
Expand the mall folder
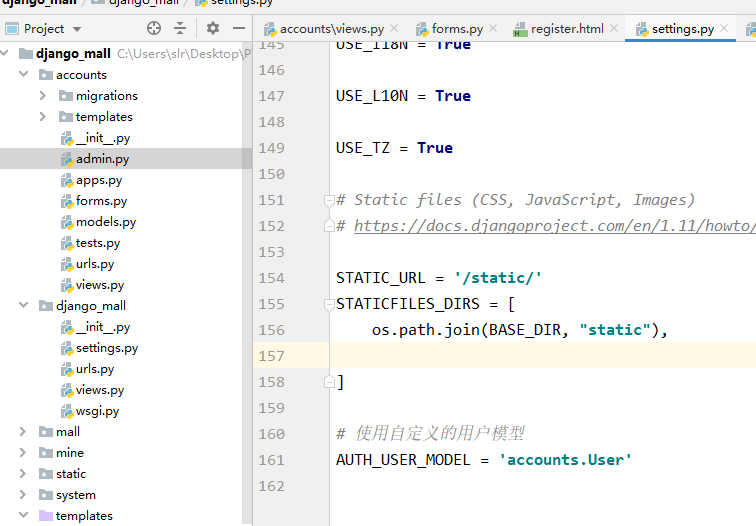tap(23, 432)
